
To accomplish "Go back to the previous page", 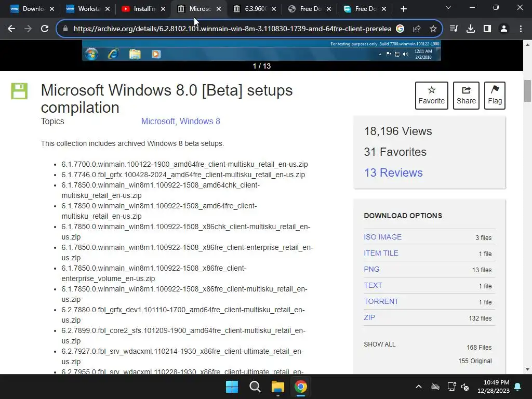I will (11, 29).
